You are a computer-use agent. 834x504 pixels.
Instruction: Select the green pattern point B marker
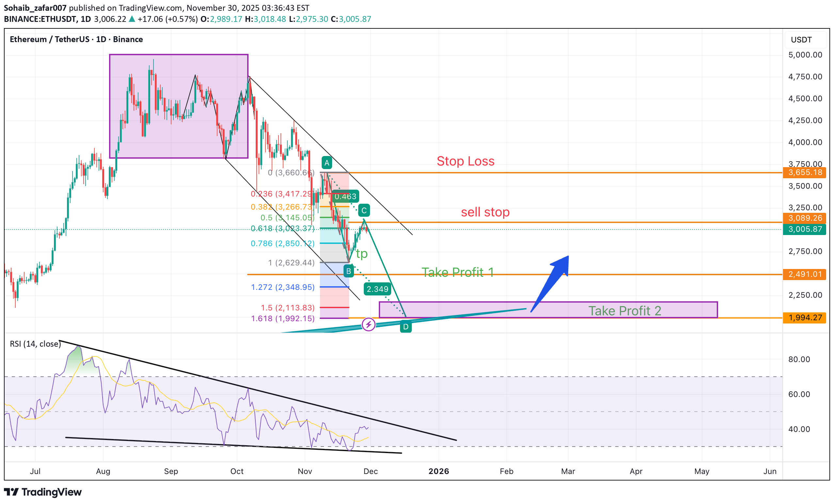[348, 271]
